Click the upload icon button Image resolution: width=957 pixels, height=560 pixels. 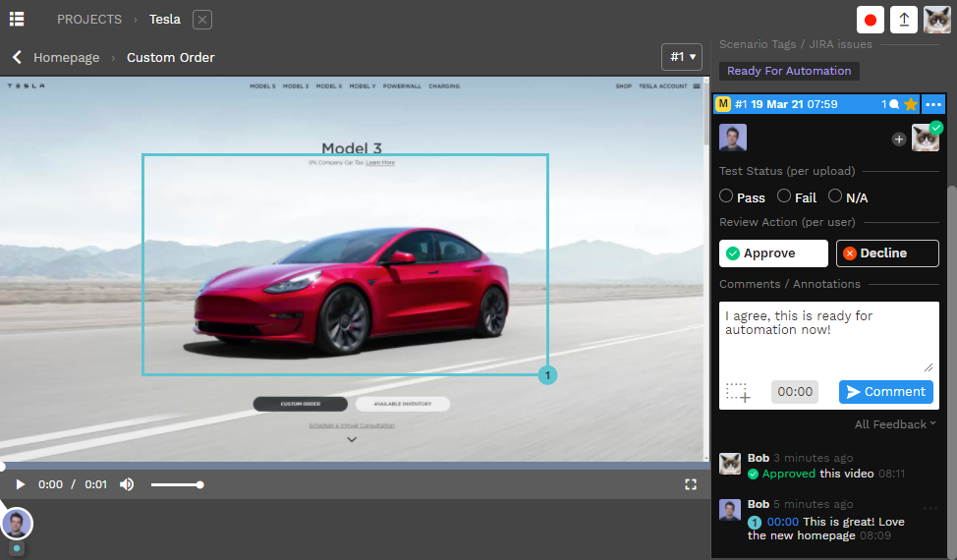coord(904,20)
